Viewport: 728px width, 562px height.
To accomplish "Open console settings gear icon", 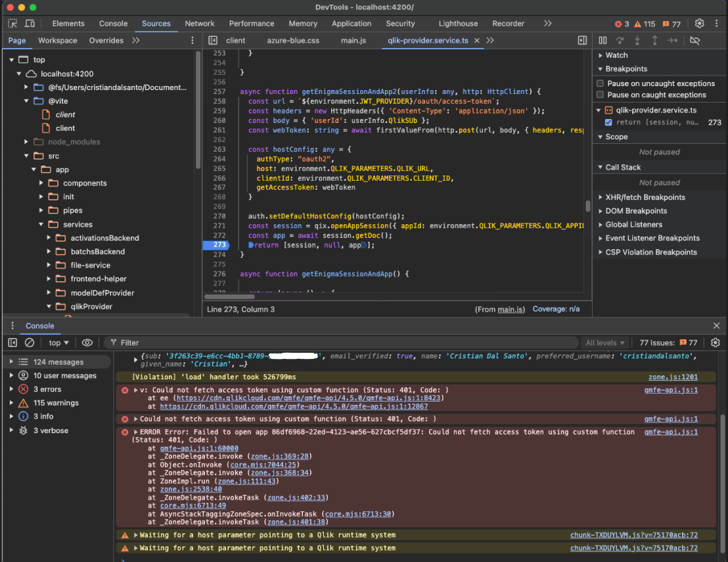I will pyautogui.click(x=716, y=342).
